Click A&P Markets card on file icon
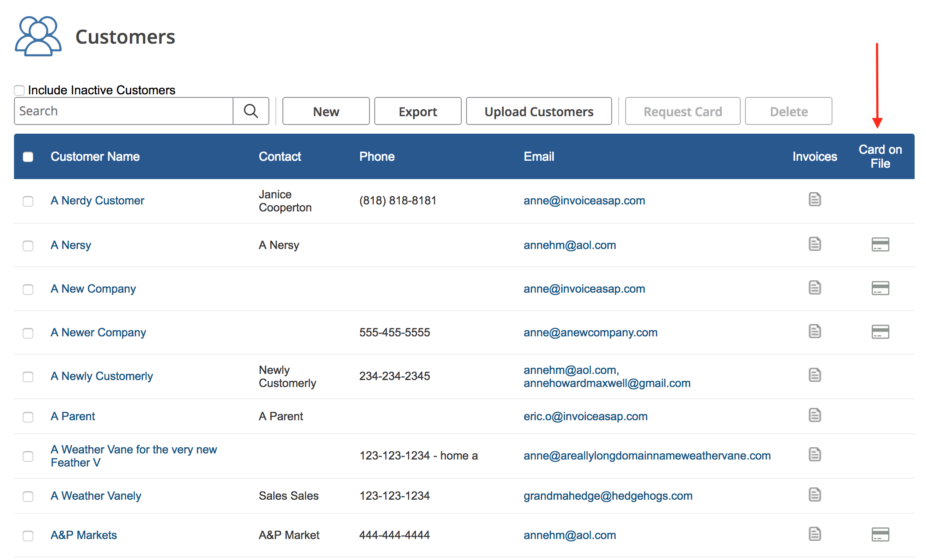This screenshot has height=560, width=926. tap(880, 534)
